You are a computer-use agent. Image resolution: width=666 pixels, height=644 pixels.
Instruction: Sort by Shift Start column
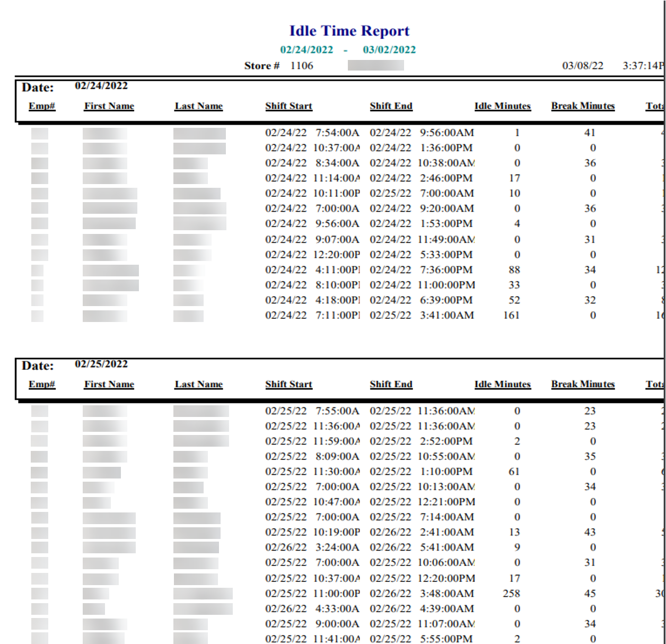click(x=288, y=106)
